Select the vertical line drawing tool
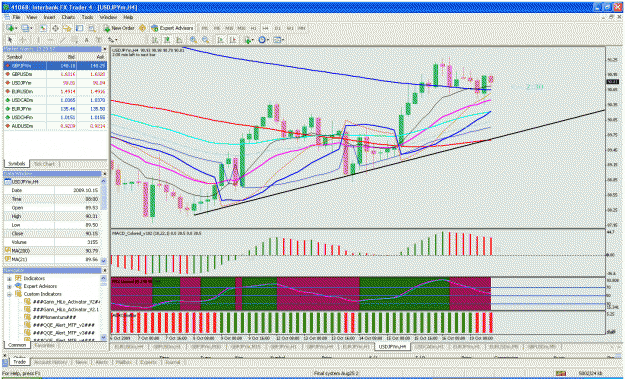The image size is (625, 379). pyautogui.click(x=38, y=40)
